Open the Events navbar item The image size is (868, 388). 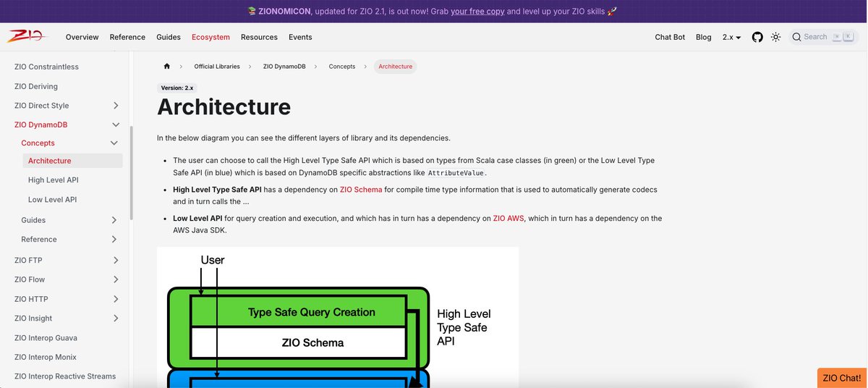tap(300, 37)
